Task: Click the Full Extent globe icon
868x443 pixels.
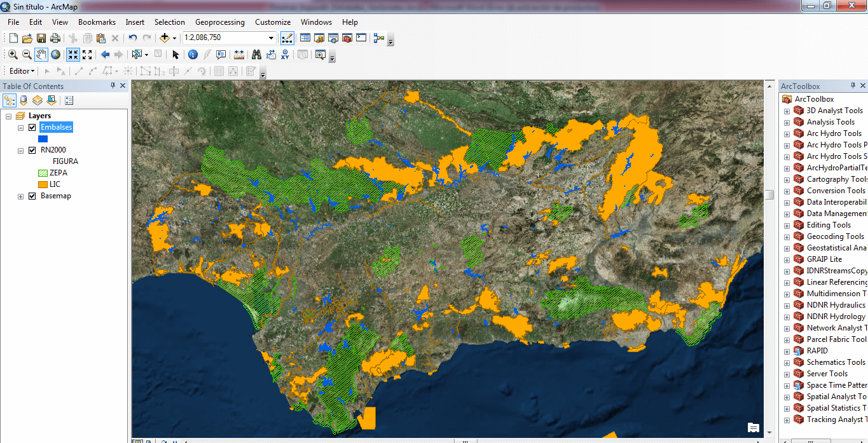Action: pos(56,55)
